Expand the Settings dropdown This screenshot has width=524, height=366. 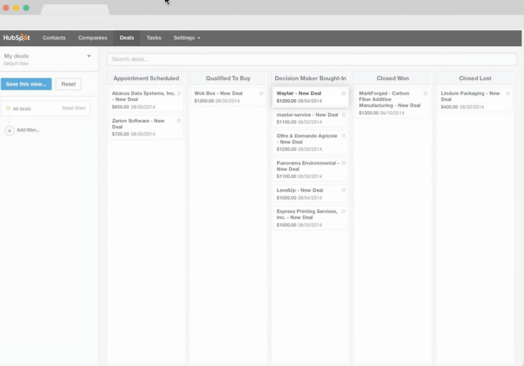(187, 38)
